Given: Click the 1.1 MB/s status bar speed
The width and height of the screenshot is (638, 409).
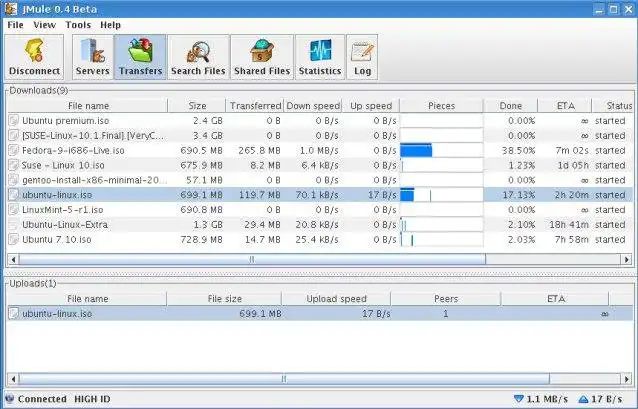Looking at the screenshot, I should point(547,399).
